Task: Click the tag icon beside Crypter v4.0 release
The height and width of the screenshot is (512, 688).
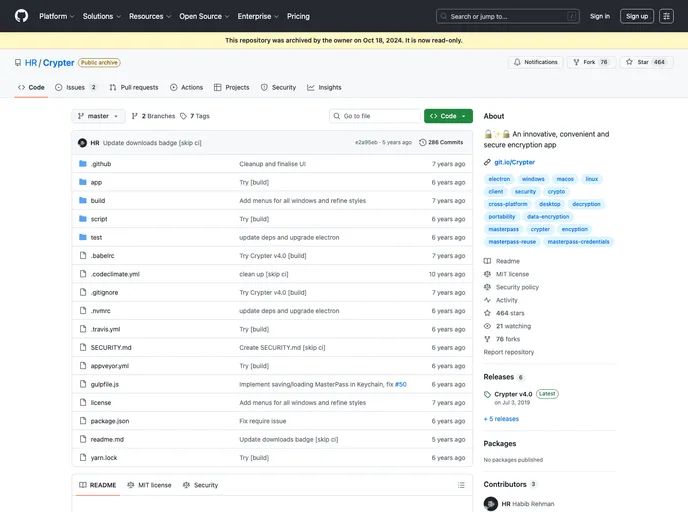Action: [487, 394]
